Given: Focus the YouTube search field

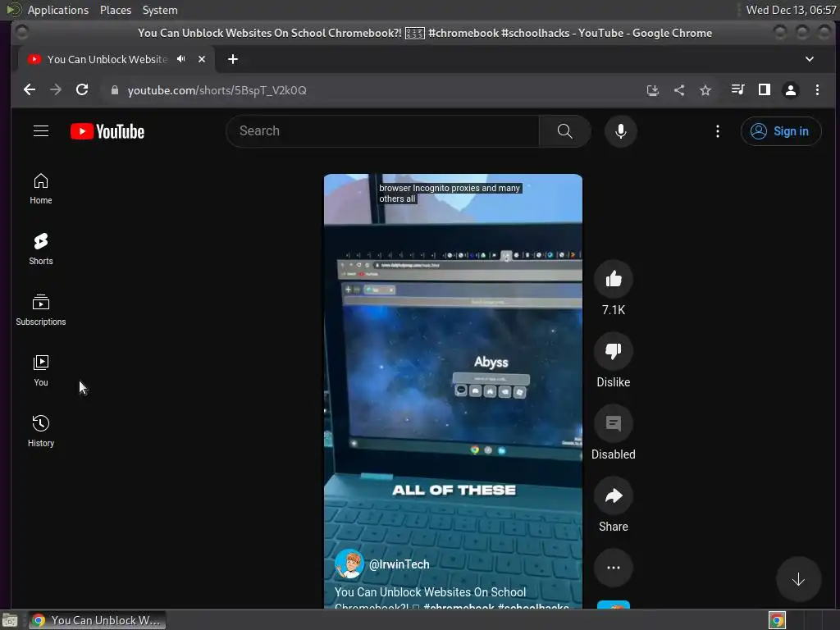Looking at the screenshot, I should click(382, 131).
